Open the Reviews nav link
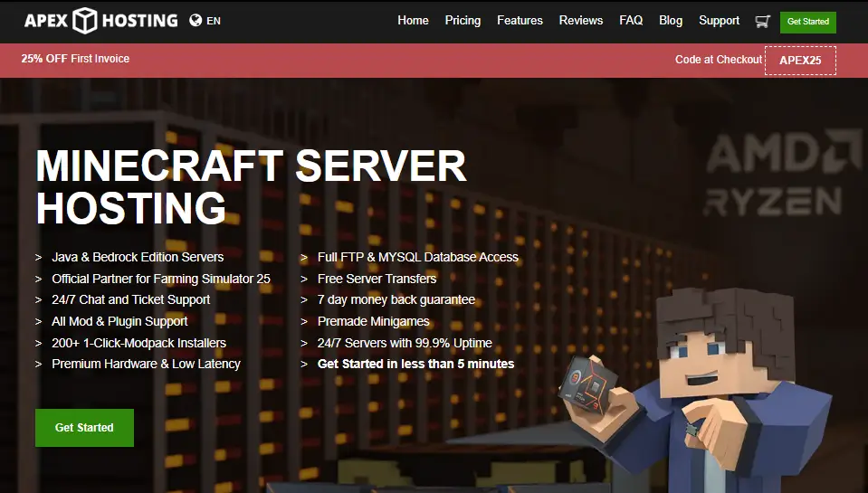This screenshot has height=493, width=868. point(581,21)
